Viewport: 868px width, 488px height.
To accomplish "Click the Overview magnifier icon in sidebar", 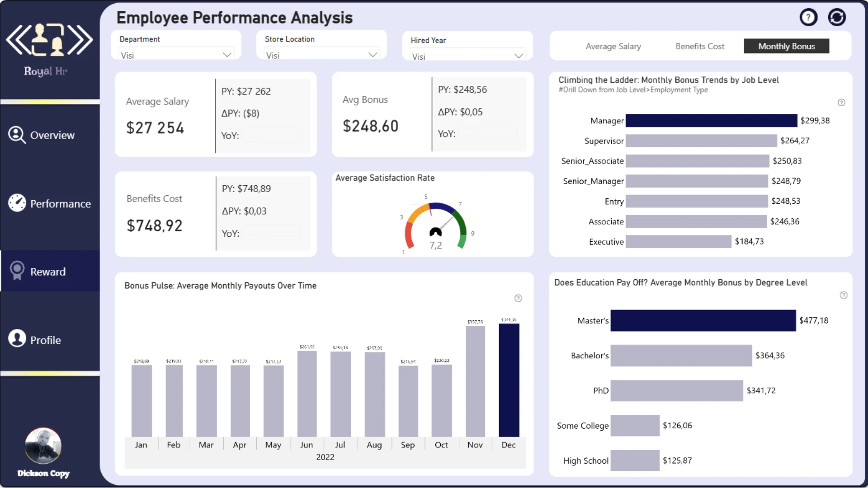I will (17, 135).
